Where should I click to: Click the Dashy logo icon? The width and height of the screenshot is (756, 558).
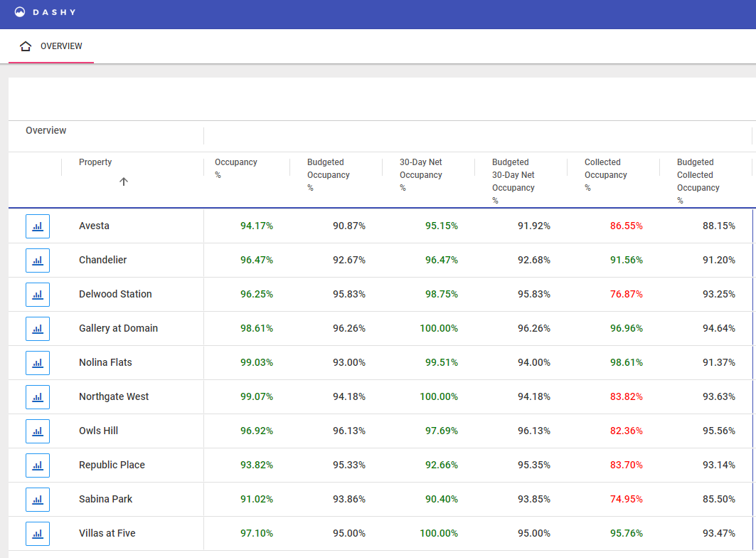(x=20, y=12)
